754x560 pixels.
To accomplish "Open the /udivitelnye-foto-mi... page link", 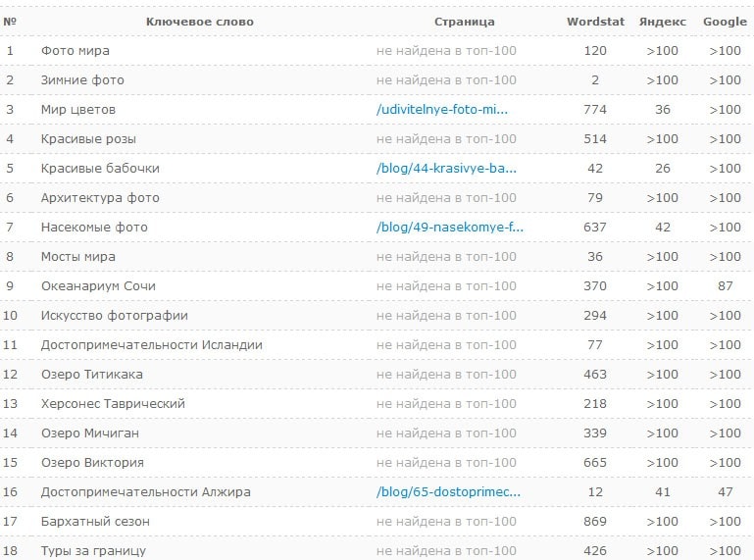I will [x=442, y=110].
